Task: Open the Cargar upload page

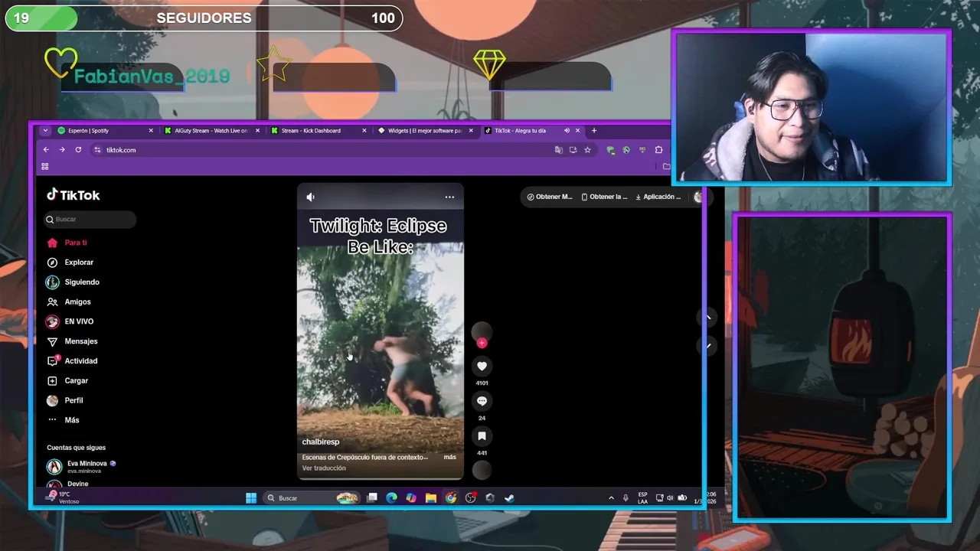Action: point(76,381)
